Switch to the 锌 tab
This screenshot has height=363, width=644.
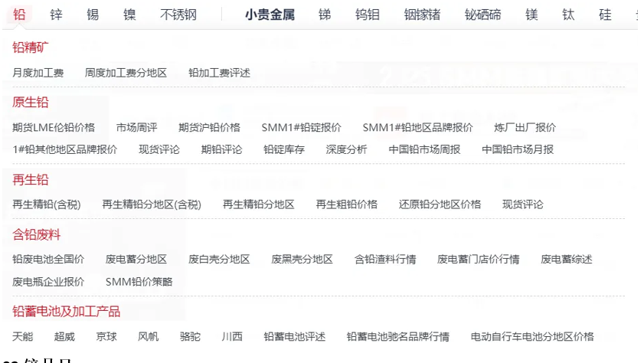(56, 15)
